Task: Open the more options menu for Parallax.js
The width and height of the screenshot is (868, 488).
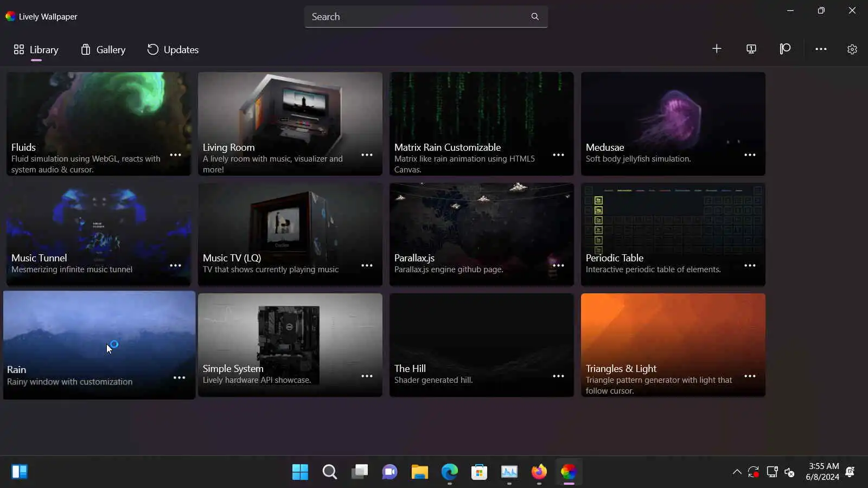Action: pyautogui.click(x=558, y=266)
